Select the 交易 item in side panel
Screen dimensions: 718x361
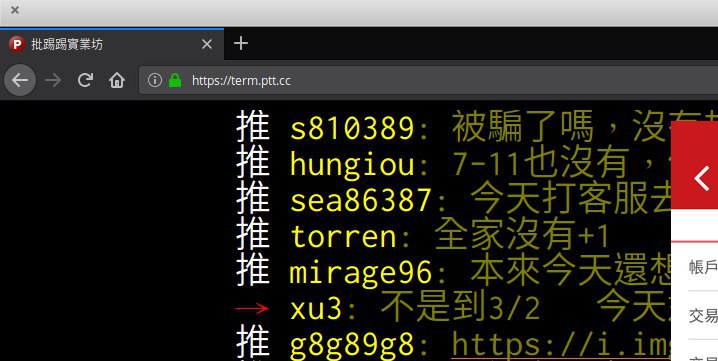pyautogui.click(x=703, y=315)
